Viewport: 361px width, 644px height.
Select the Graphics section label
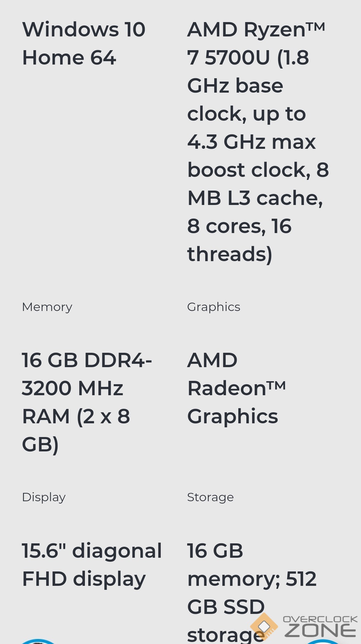pyautogui.click(x=214, y=307)
